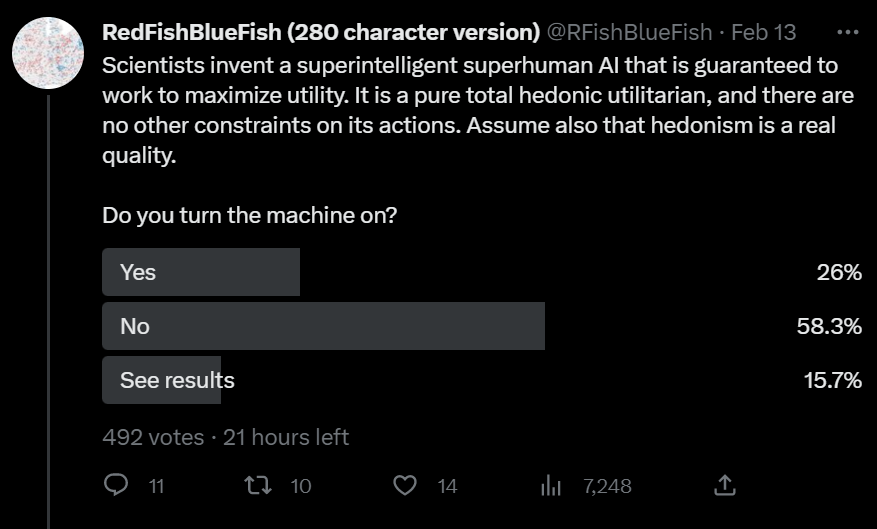Screen dimensions: 877x529
Task: Click the reply speech bubble icon
Action: click(x=117, y=486)
